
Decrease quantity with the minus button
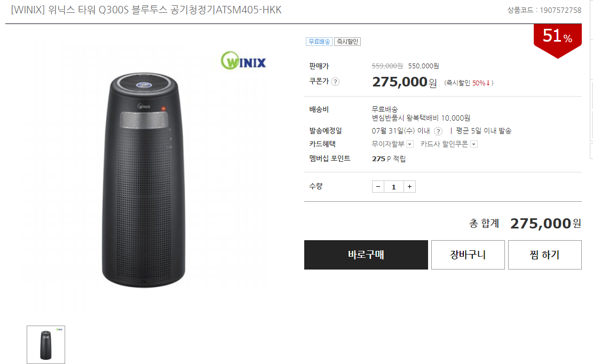378,187
